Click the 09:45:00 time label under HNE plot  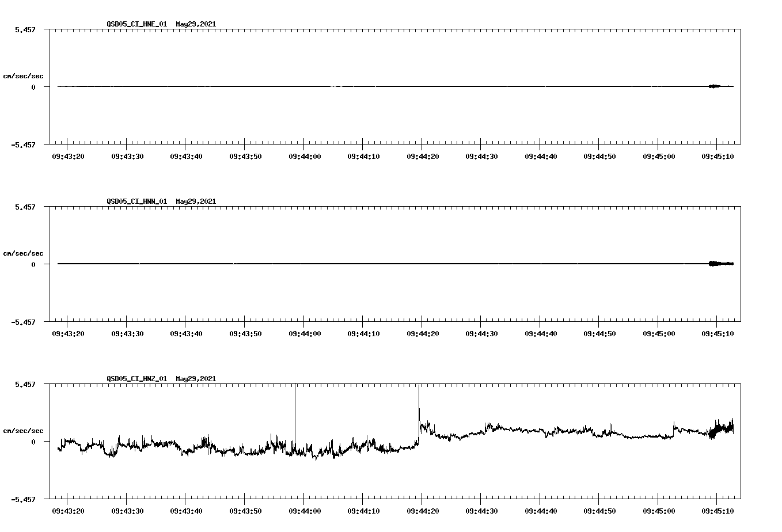click(x=658, y=156)
